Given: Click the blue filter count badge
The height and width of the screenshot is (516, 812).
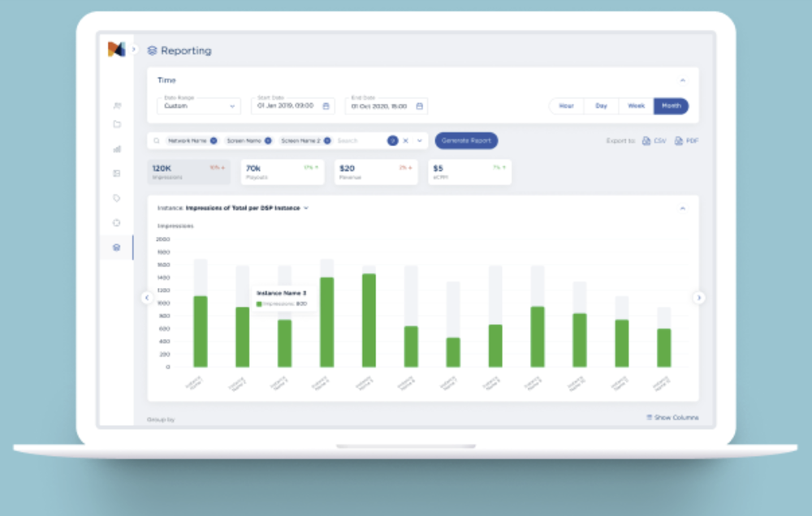Looking at the screenshot, I should [x=392, y=141].
